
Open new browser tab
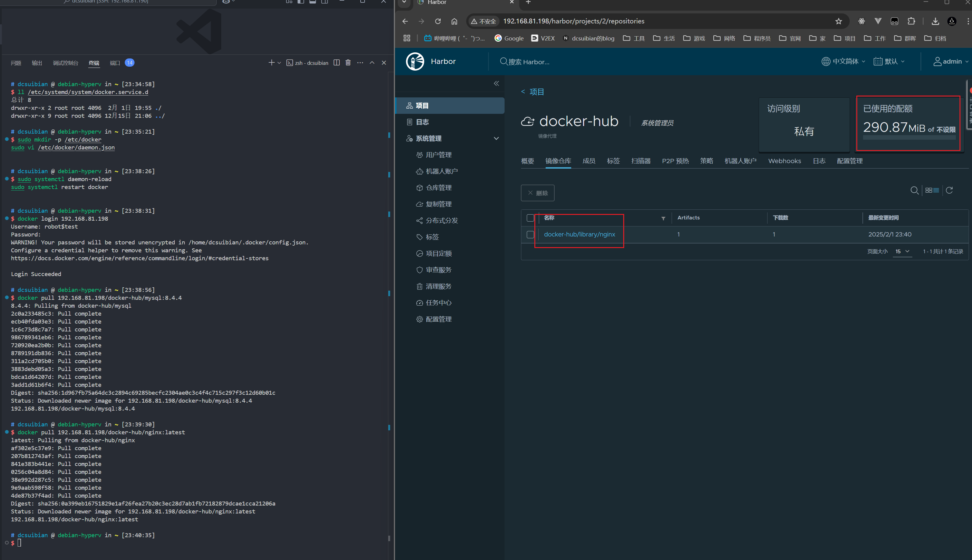(x=528, y=2)
